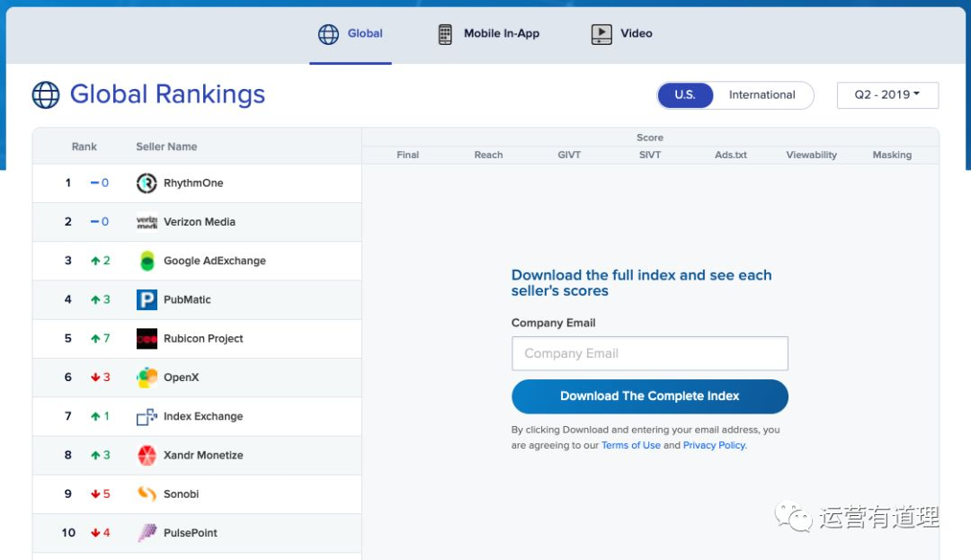Click the globe icon in Global tab

[328, 34]
